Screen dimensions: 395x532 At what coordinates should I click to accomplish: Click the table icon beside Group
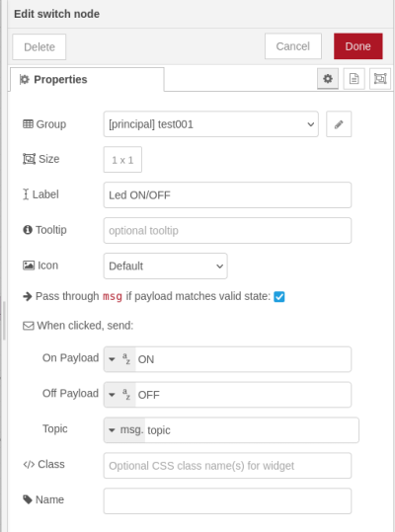pyautogui.click(x=28, y=123)
